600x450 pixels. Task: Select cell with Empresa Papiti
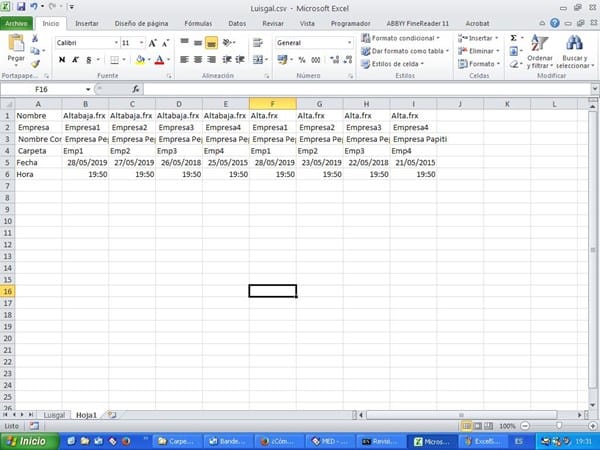coord(413,139)
